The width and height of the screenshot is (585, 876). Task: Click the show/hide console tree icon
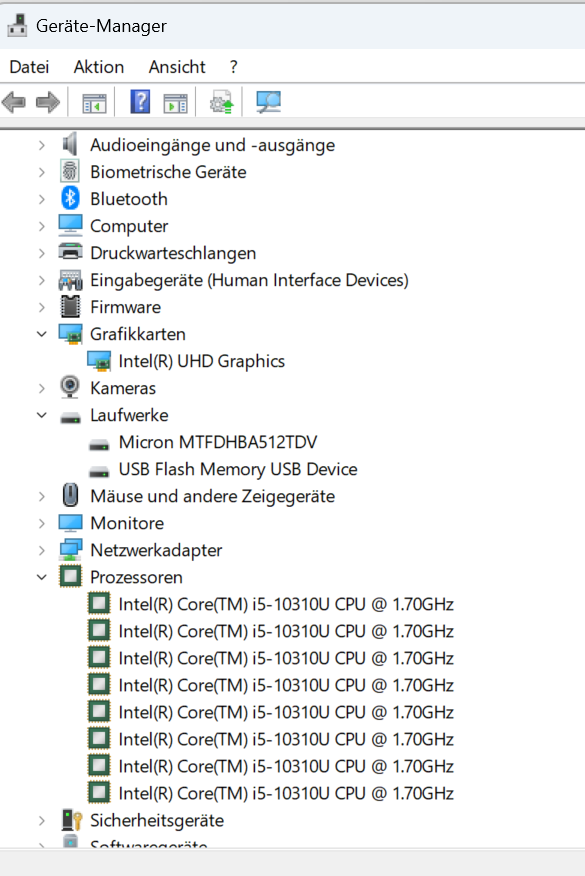tap(94, 103)
